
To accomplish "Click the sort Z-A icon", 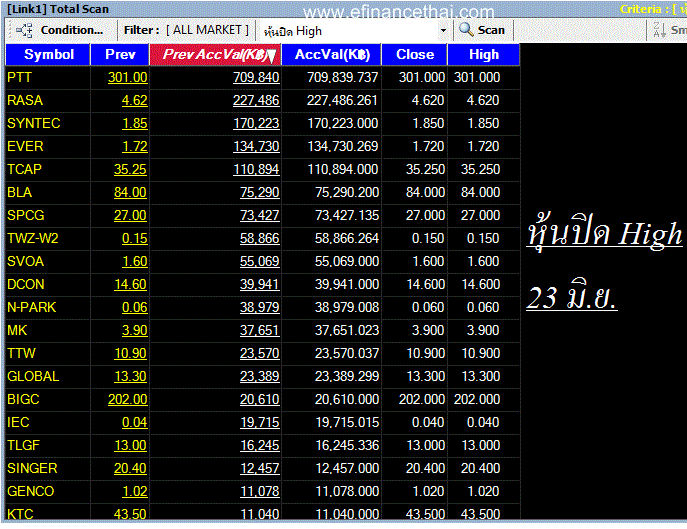I will tap(659, 30).
